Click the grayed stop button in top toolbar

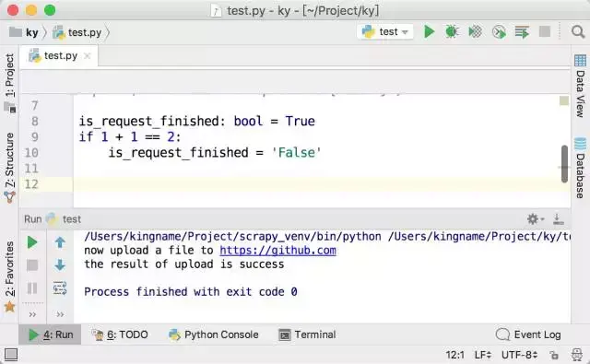[545, 31]
